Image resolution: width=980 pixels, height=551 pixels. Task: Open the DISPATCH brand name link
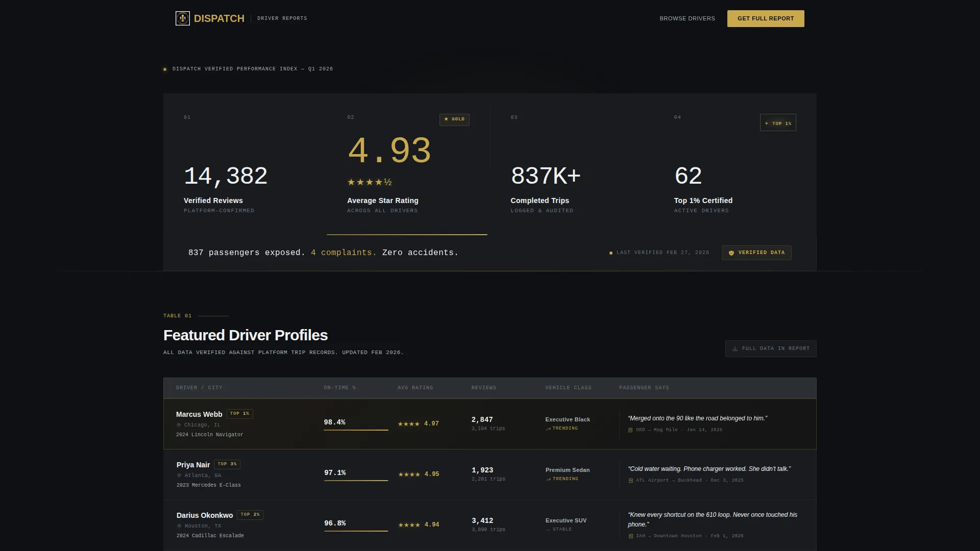tap(219, 18)
